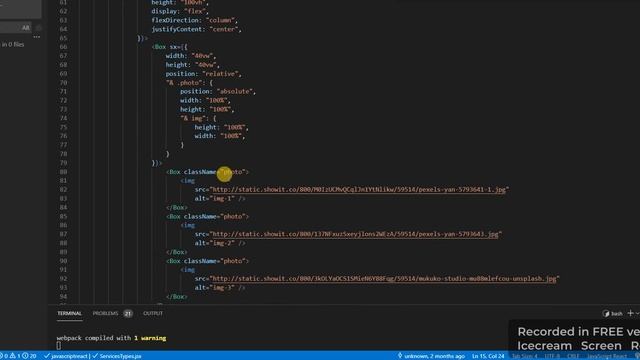Click the ServicesTypes.jsx status bar item
Viewport: 640px width, 360px height.
(x=117, y=356)
